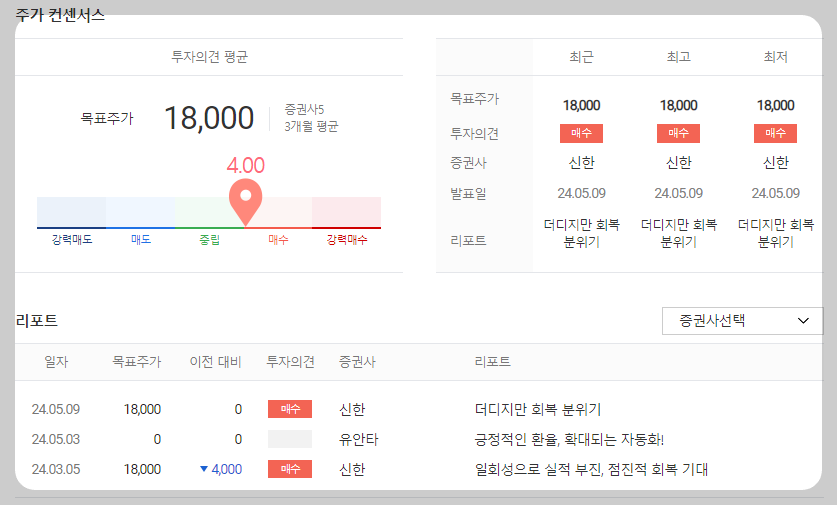Screen dimensions: 837x505
Task: Click the empty opinion badge in 유안타 row
Action: 290,439
